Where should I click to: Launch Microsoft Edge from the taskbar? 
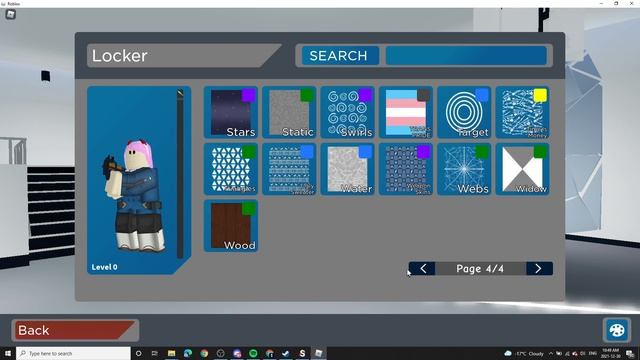[188, 353]
